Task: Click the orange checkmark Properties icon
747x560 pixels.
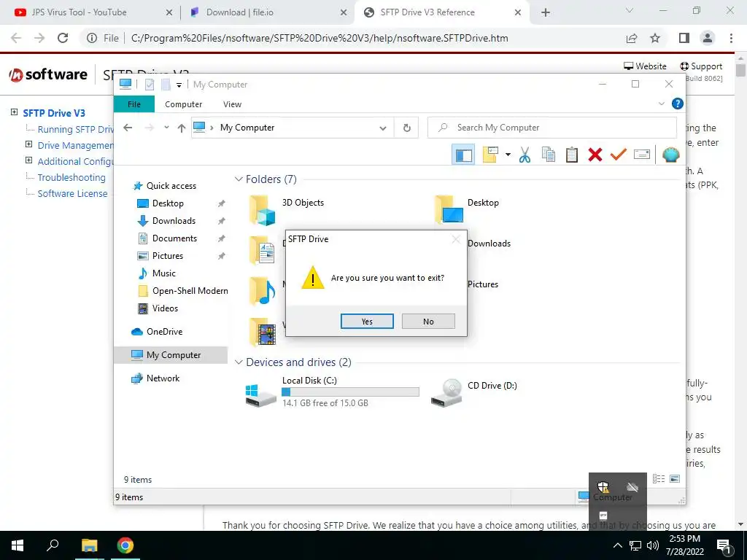Action: pos(619,155)
